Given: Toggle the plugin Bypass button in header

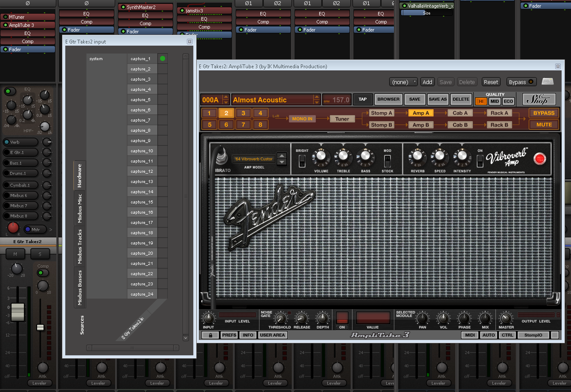Looking at the screenshot, I should (x=521, y=82).
